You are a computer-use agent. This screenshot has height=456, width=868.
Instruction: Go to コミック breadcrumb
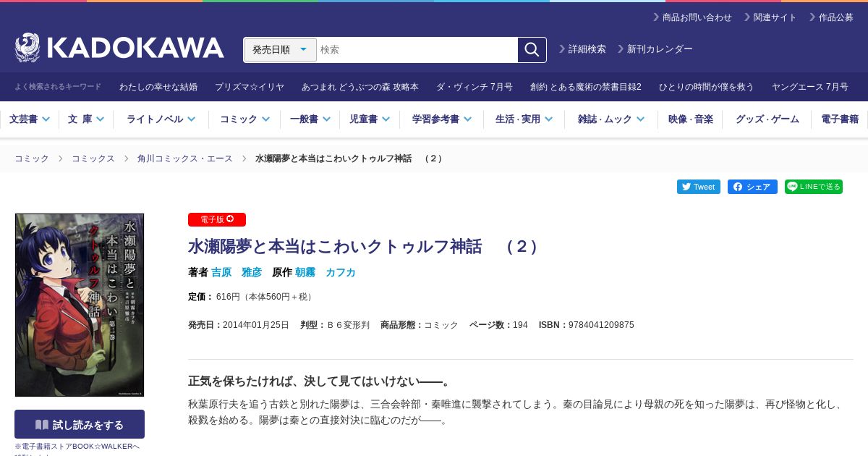click(x=32, y=159)
